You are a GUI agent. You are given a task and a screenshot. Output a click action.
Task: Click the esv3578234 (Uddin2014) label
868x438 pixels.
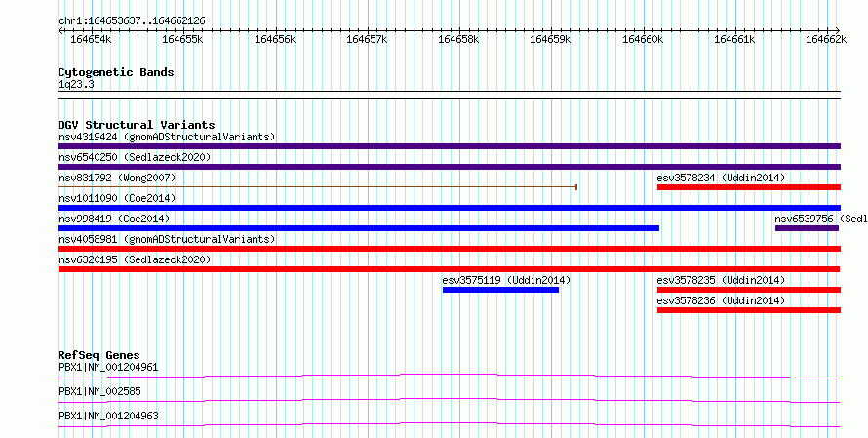pos(721,178)
